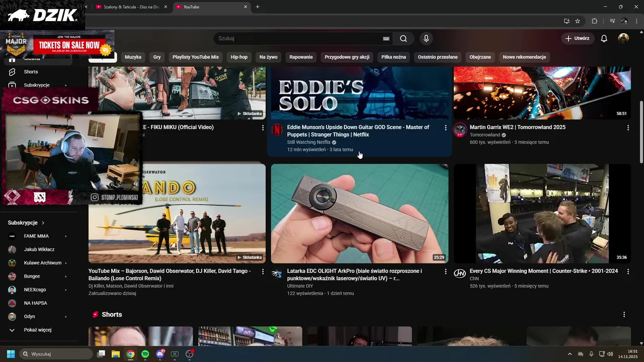This screenshot has height=362, width=644.
Task: Open Discord from the taskbar
Action: (x=160, y=354)
